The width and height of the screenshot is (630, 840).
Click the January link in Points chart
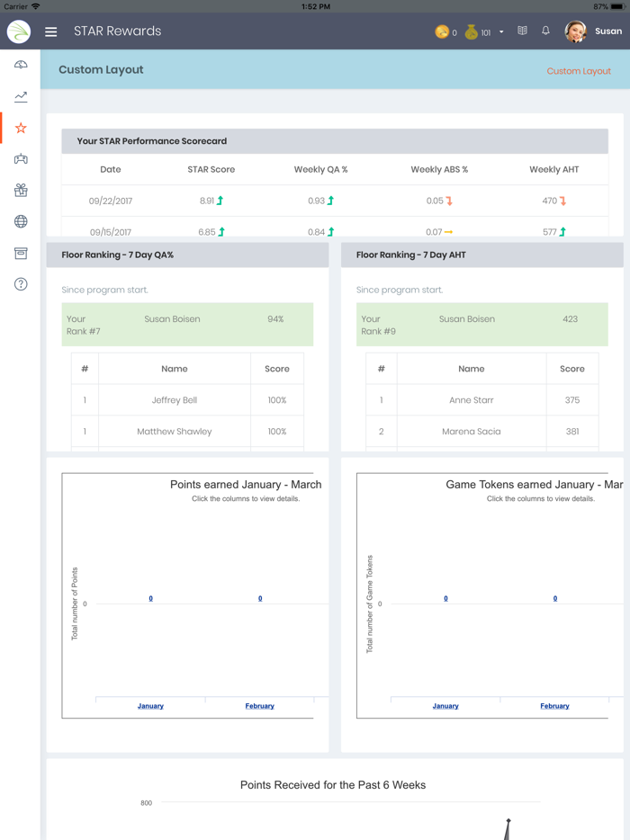(150, 706)
